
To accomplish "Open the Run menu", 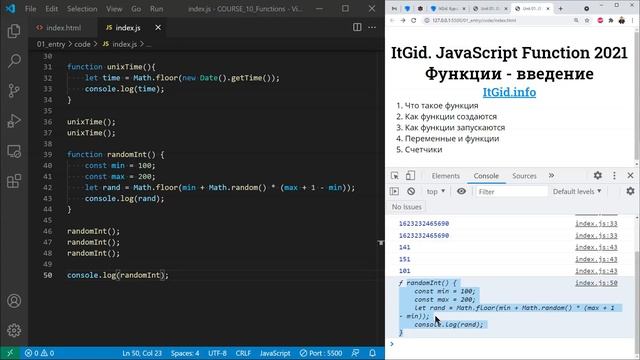I will point(156,9).
